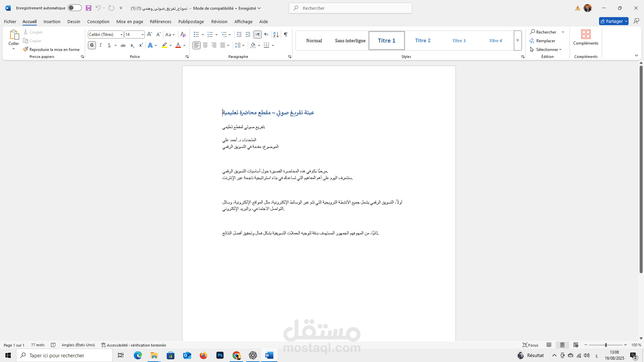The height and width of the screenshot is (362, 644).
Task: Click Copier in clipboard group
Action: coord(32,41)
